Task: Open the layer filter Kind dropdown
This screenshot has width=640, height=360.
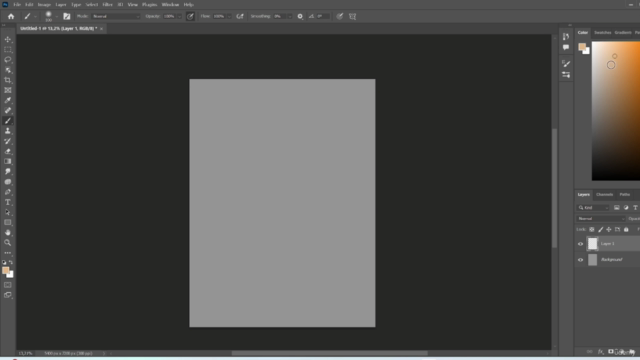Action: coord(593,208)
